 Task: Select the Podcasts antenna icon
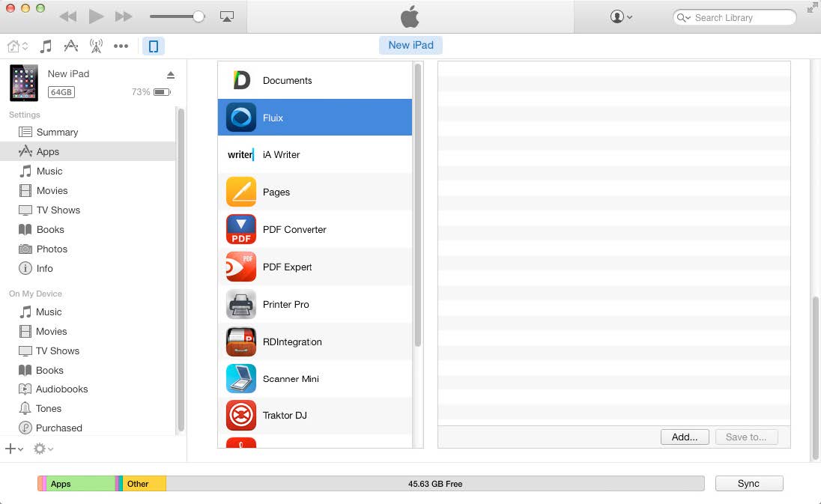(x=96, y=46)
